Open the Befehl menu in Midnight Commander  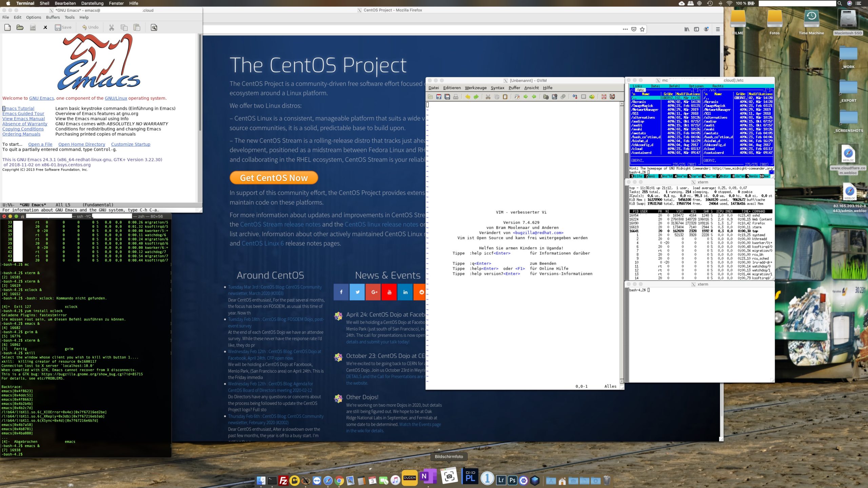click(x=674, y=86)
